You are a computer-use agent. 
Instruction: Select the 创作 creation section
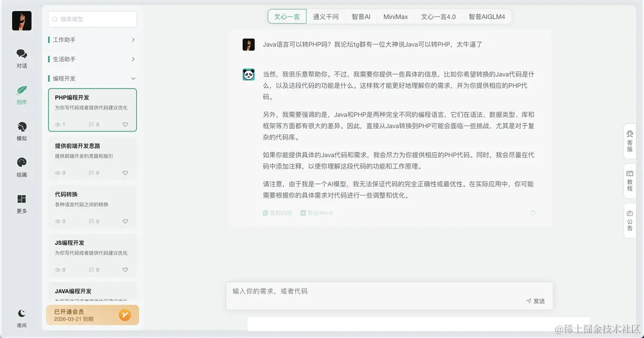(x=21, y=95)
